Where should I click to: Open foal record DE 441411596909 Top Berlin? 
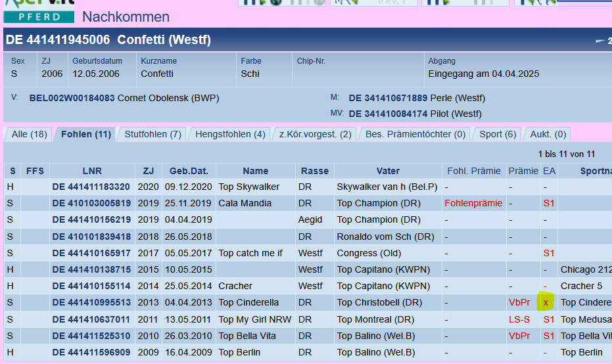pos(91,352)
